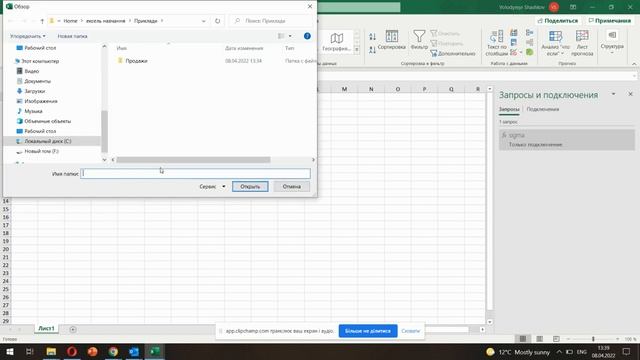This screenshot has height=360, width=640.
Task: Open Текст по столбцам wizard
Action: (x=496, y=43)
